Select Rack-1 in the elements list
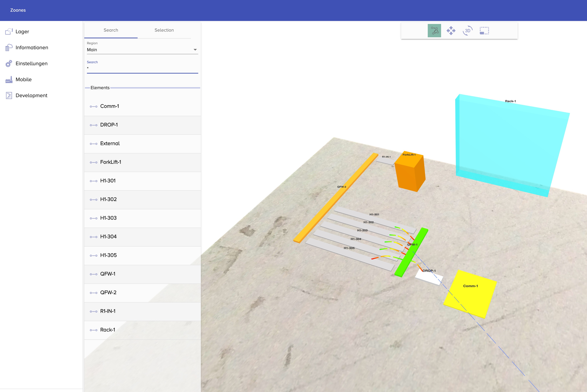Image resolution: width=587 pixels, height=392 pixels. pyautogui.click(x=142, y=330)
